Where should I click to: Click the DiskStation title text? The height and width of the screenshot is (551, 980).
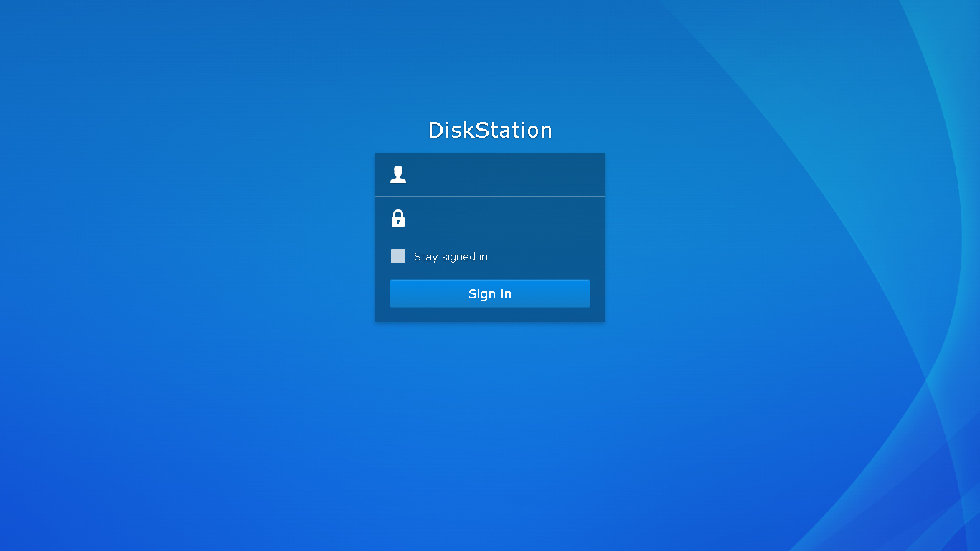490,130
